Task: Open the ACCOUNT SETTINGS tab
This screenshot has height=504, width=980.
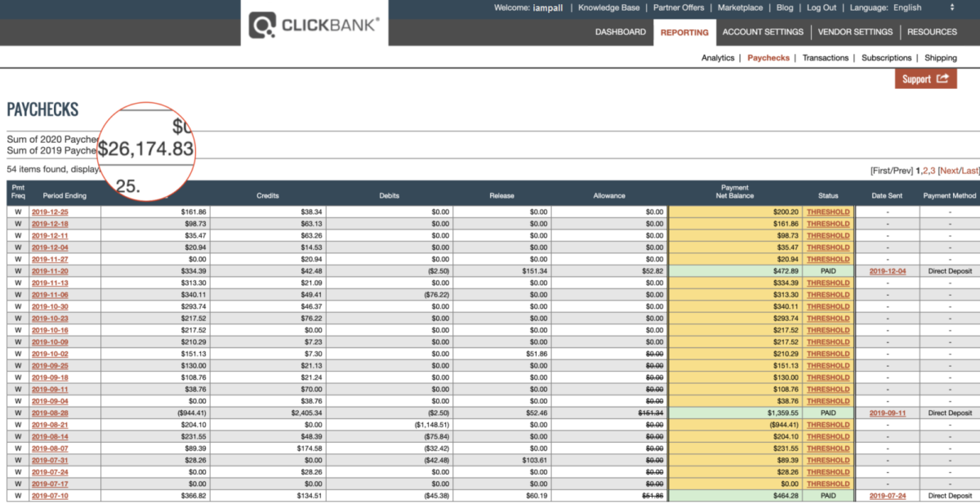Action: [763, 32]
